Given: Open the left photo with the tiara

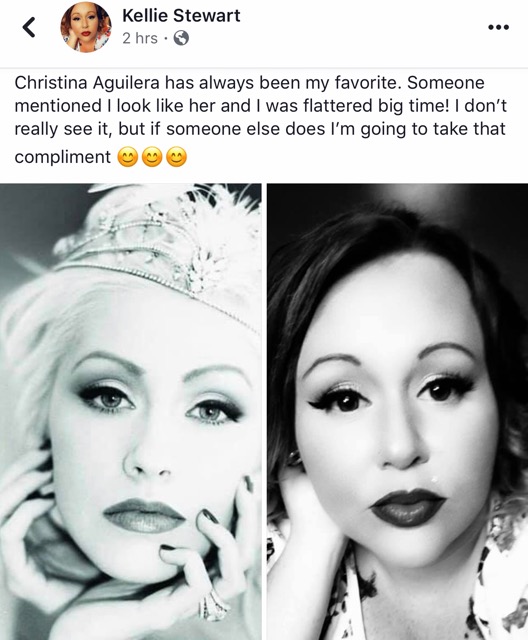Looking at the screenshot, I should [131, 411].
